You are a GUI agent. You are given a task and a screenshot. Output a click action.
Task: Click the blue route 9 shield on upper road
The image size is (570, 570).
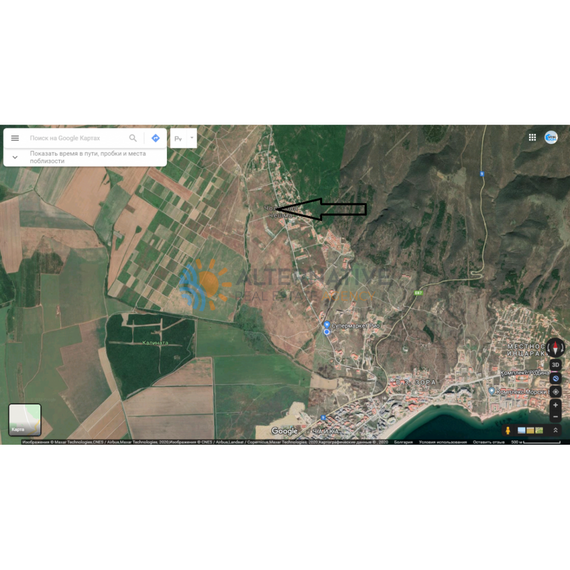pos(482,174)
